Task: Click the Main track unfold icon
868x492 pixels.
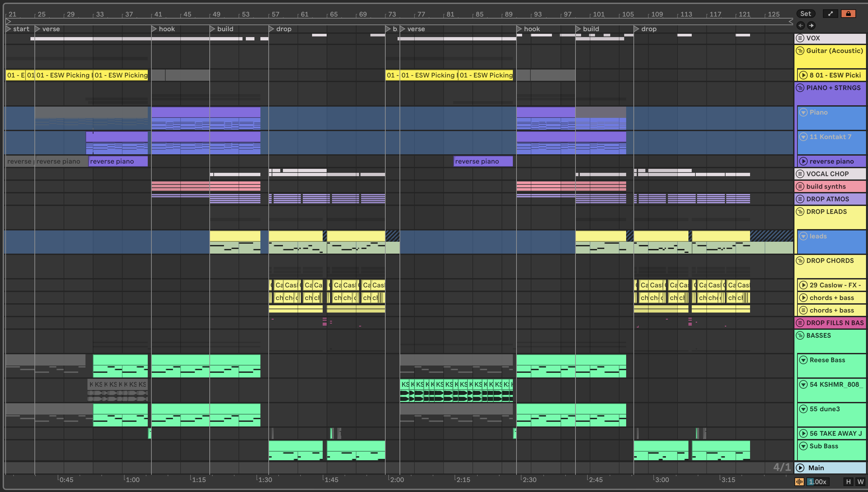Action: click(800, 468)
